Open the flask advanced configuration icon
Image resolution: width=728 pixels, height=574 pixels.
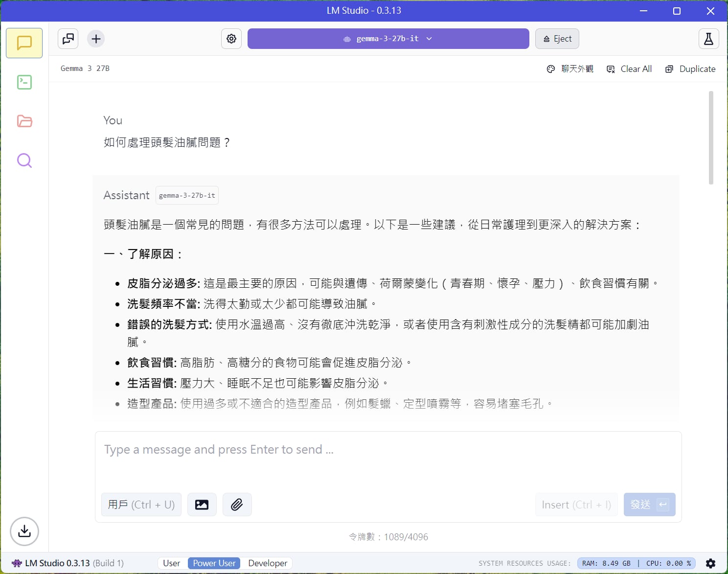click(x=708, y=39)
